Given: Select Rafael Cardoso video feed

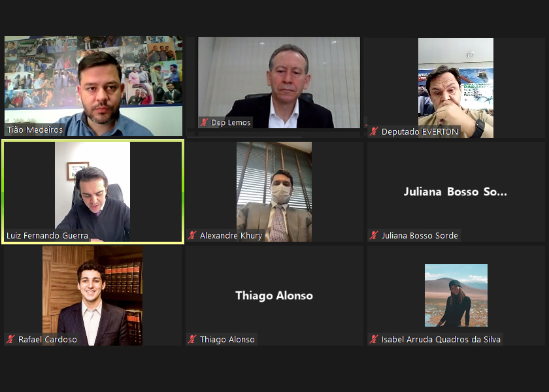Looking at the screenshot, I should (92, 295).
